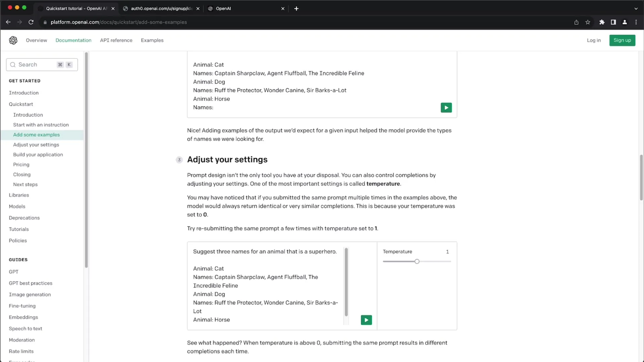Viewport: 644px width, 362px height.
Task: Open the Fine-tuning guide
Action: coord(22,306)
